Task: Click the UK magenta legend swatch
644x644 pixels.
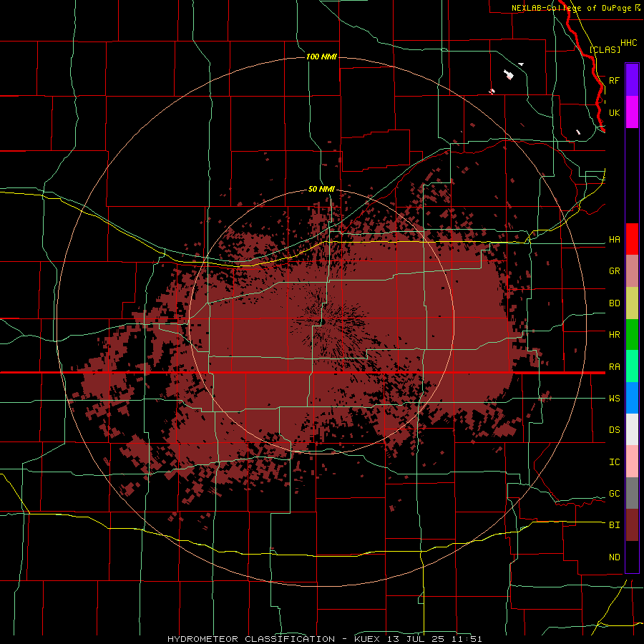Action: pos(632,112)
